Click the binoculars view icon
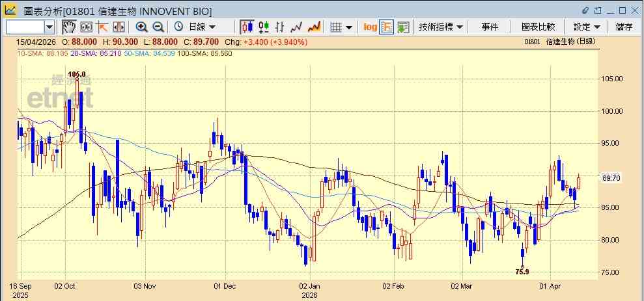Image resolution: width=644 pixels, height=301 pixels. click(86, 27)
